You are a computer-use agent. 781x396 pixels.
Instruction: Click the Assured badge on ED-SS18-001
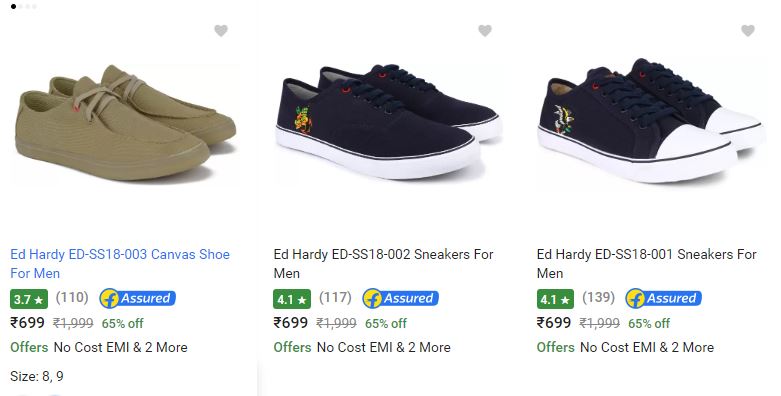[663, 298]
